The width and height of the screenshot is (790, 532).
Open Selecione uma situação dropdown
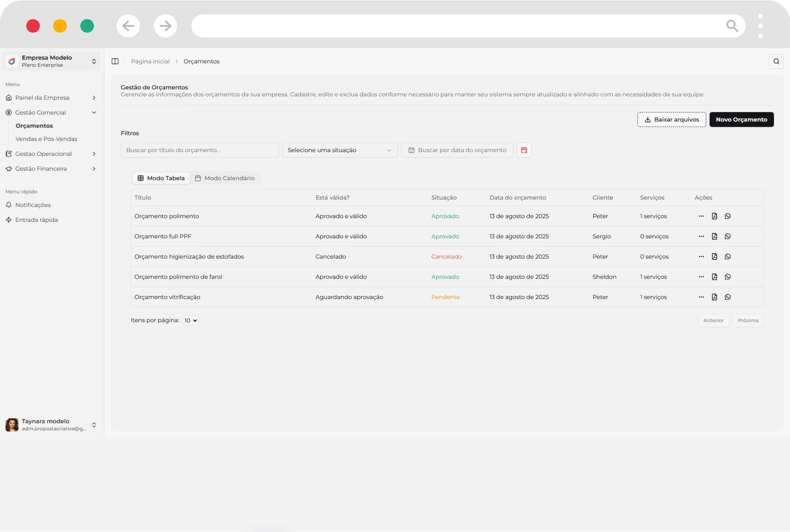(339, 150)
